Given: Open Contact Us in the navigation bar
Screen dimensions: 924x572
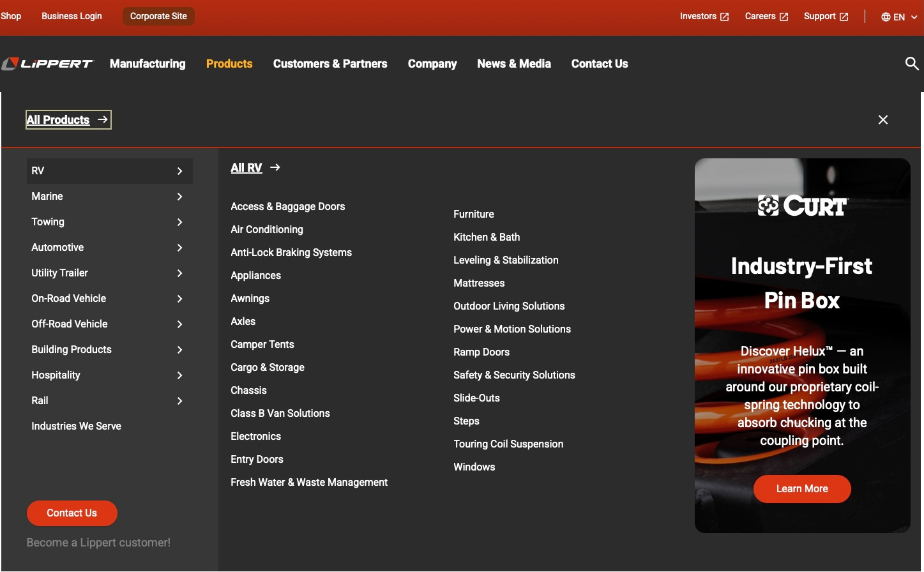Looking at the screenshot, I should point(600,64).
